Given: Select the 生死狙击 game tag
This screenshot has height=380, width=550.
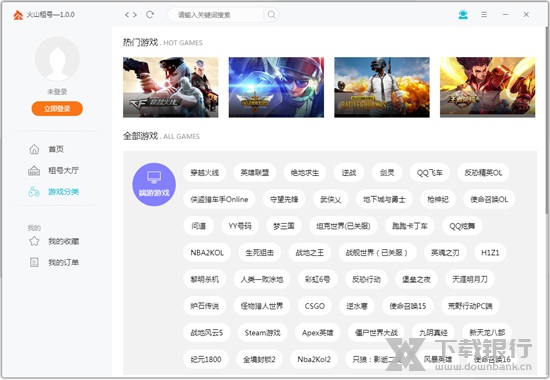Looking at the screenshot, I should (x=260, y=253).
